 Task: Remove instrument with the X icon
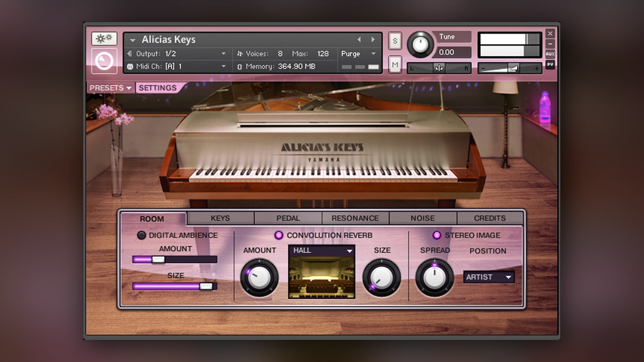coord(550,33)
